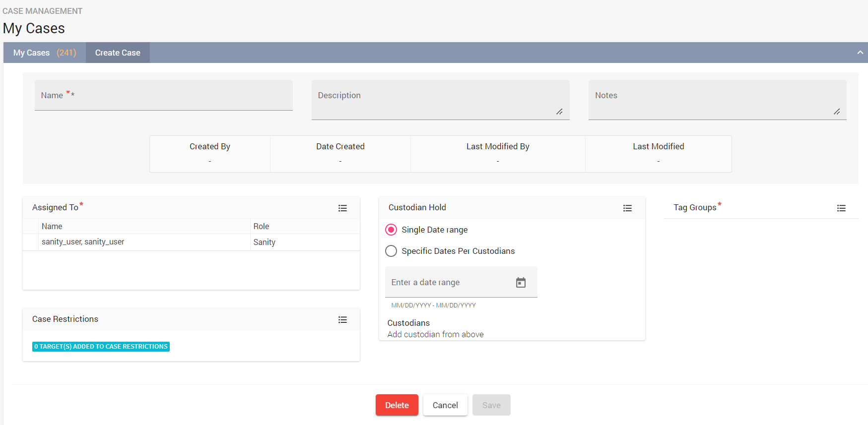The width and height of the screenshot is (868, 425).
Task: Open the Case Restrictions list menu icon
Action: pos(342,320)
